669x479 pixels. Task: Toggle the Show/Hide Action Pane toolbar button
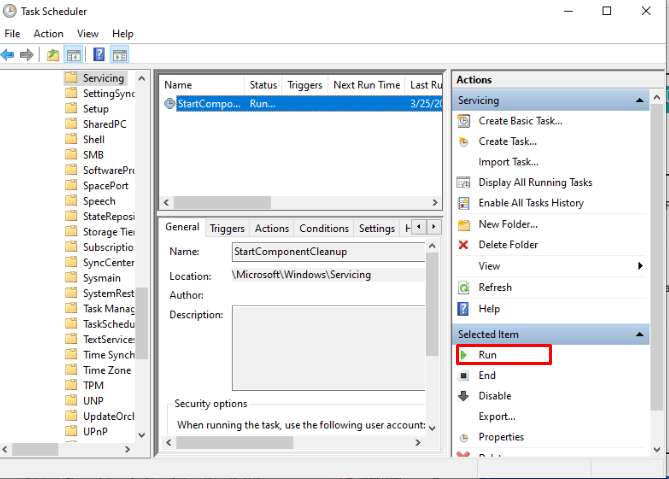pos(120,54)
